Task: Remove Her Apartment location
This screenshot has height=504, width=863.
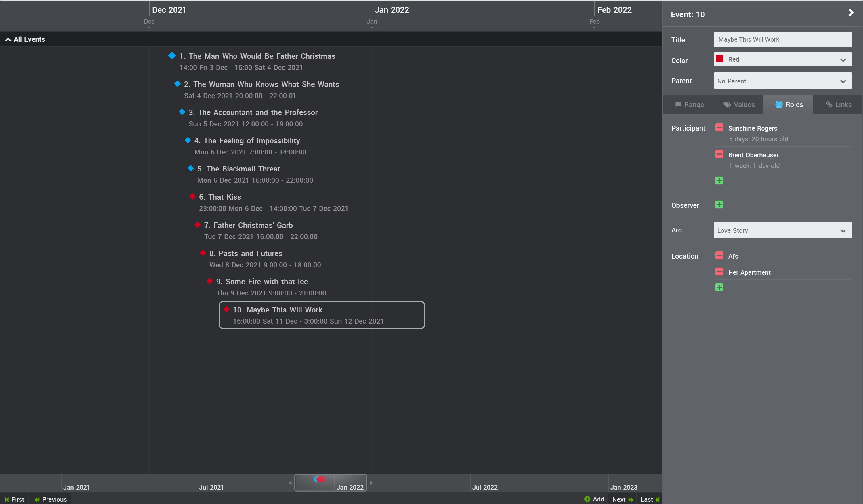Action: point(719,272)
